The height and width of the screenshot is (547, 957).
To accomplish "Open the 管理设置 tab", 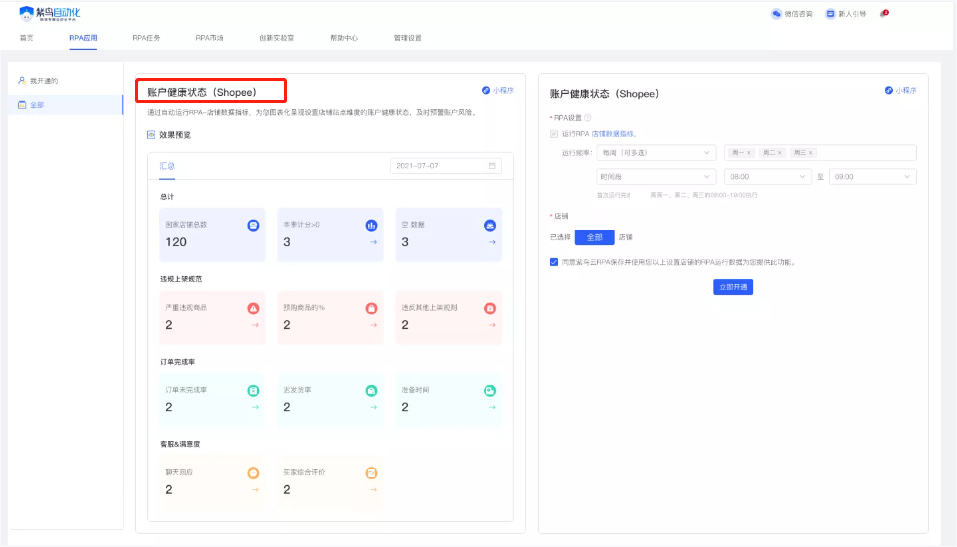I will [408, 38].
